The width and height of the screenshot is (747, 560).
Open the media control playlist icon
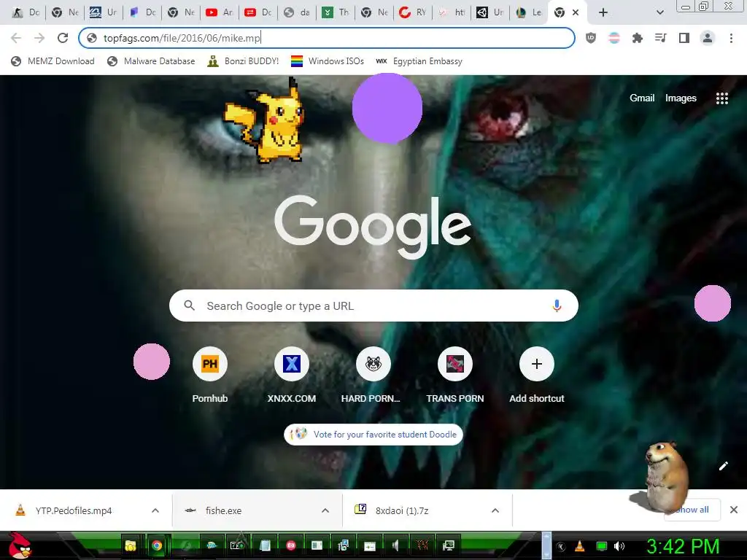661,38
